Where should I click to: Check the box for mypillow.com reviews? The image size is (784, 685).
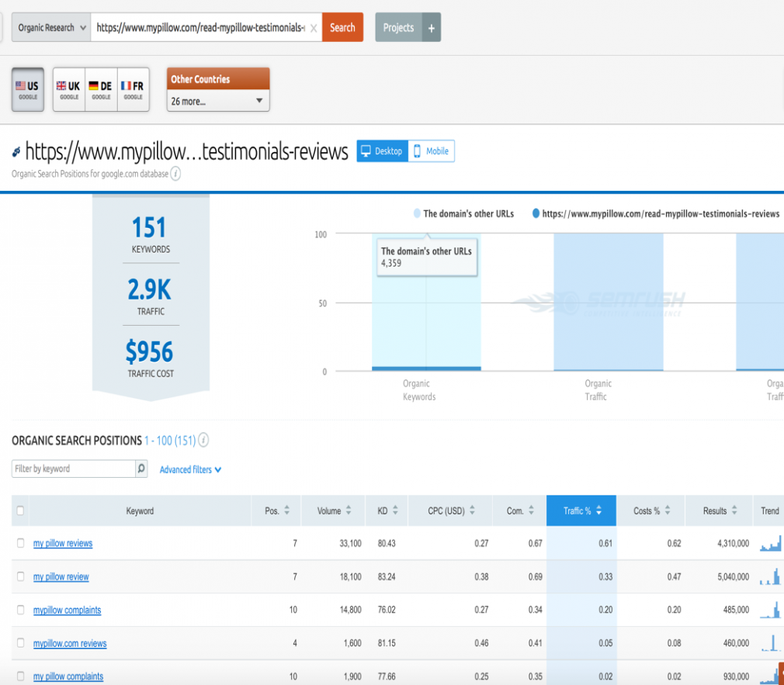pyautogui.click(x=20, y=643)
